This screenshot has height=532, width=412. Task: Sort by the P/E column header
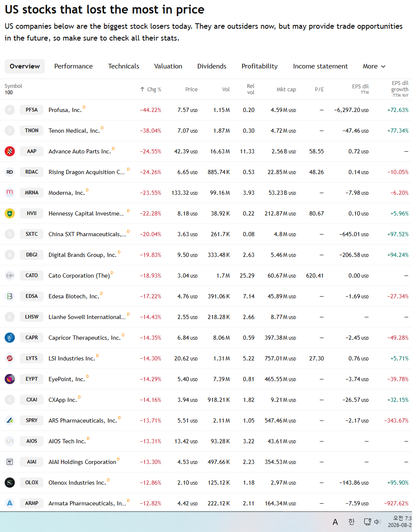tap(319, 90)
